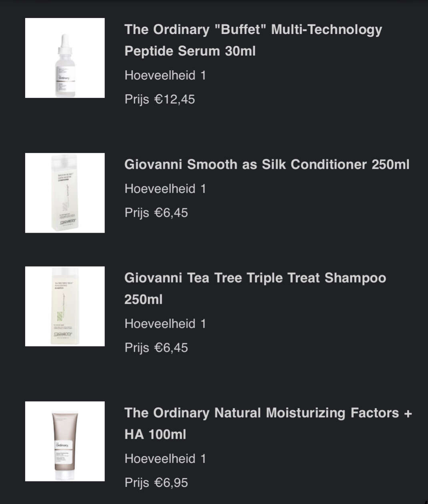The image size is (428, 504).
Task: Open Natural Moisturizing Factors product thumbnail
Action: pos(65,441)
